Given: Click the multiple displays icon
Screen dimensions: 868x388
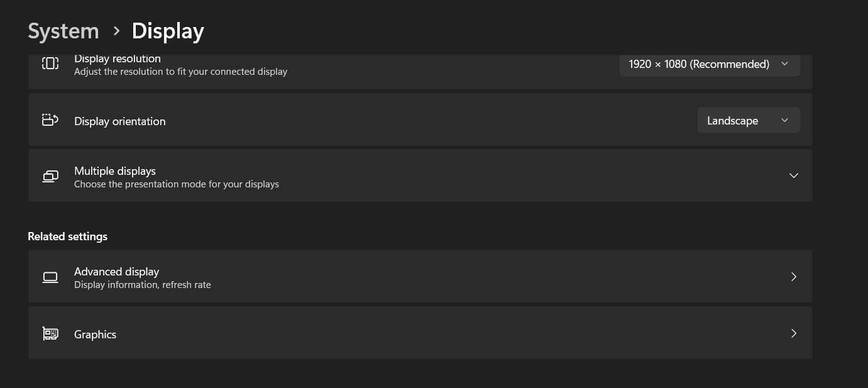Looking at the screenshot, I should click(x=50, y=176).
